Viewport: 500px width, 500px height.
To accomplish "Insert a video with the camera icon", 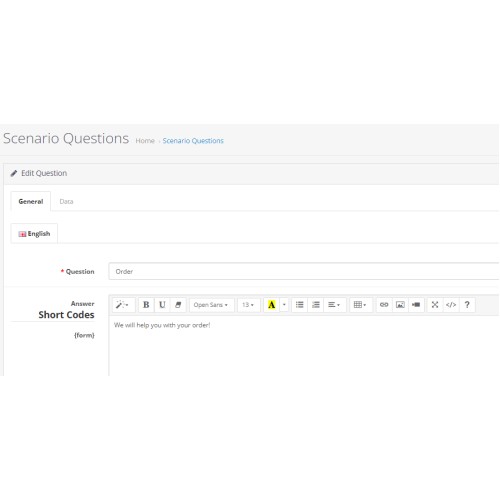I will coord(416,305).
